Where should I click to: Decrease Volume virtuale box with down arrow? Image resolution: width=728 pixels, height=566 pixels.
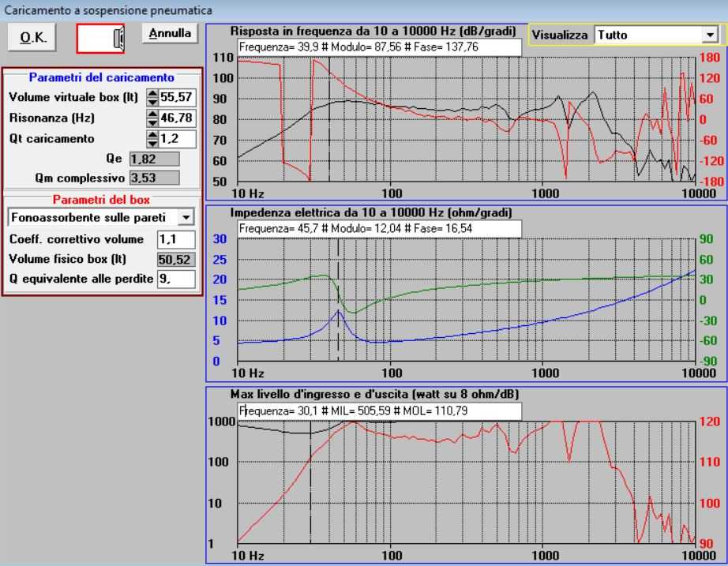[x=152, y=102]
